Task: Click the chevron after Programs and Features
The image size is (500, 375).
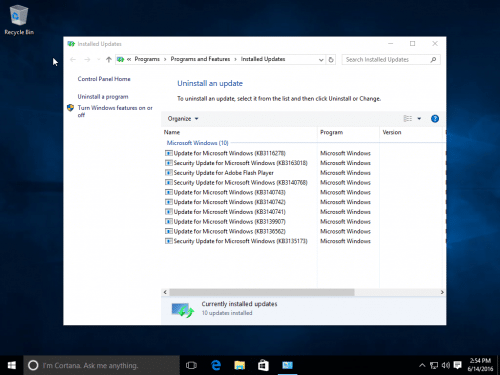Action: pos(235,59)
